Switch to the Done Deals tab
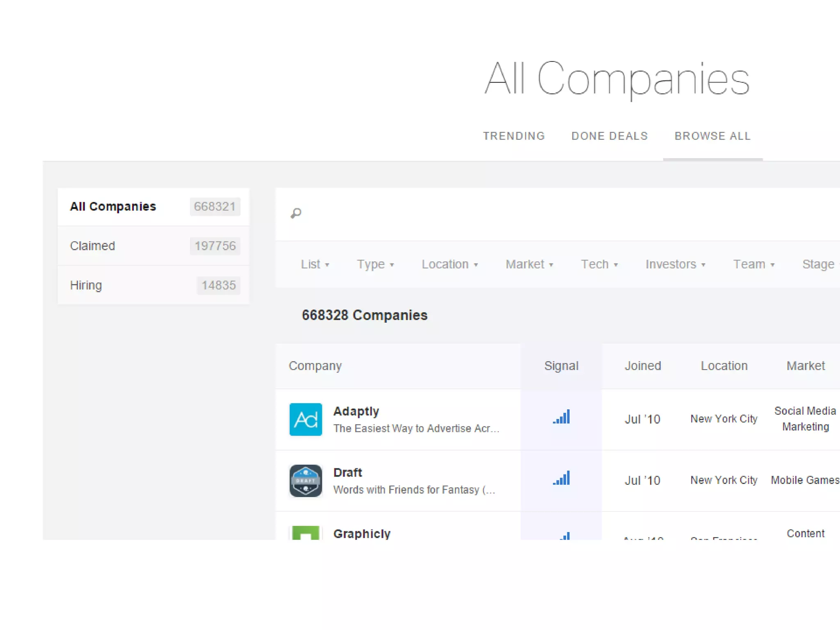Screen dimensions: 840x630 [609, 136]
